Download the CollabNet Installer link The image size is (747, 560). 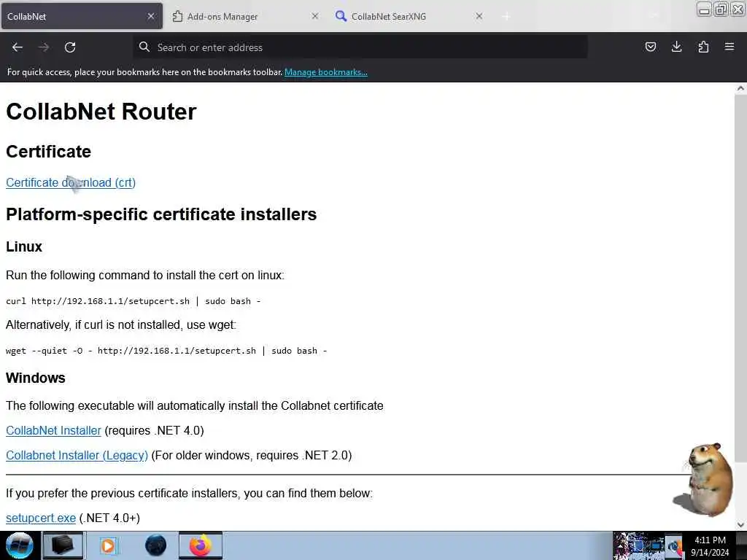click(53, 430)
